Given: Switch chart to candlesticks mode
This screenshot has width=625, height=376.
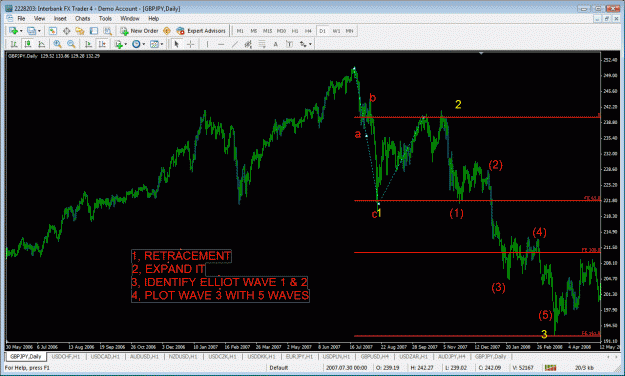Looking at the screenshot, I should [28, 44].
